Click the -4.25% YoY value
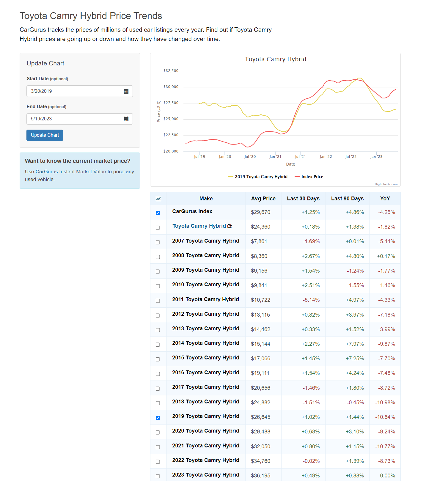This screenshot has height=481, width=448. coord(386,212)
